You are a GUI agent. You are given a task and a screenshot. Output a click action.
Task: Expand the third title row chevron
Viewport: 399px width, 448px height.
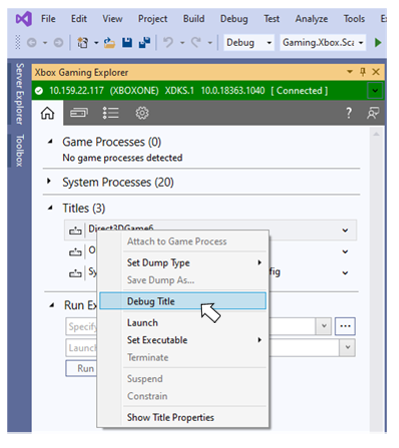tap(345, 273)
